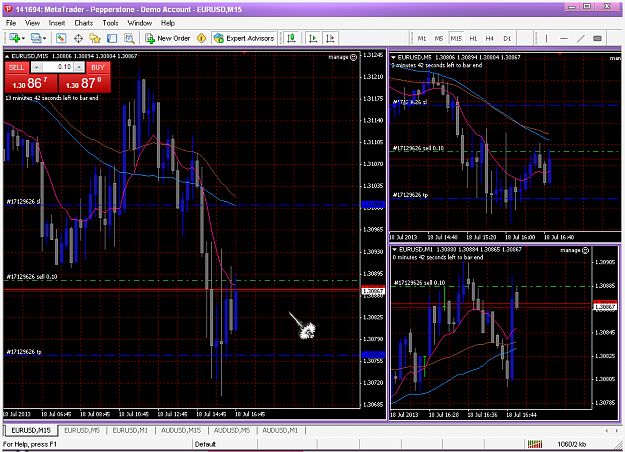Open the Charts menu

84,23
